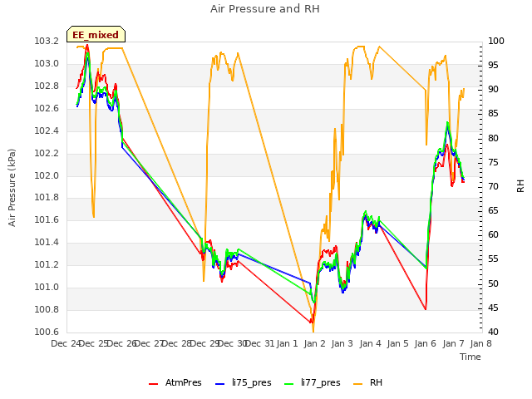Screen dimensions: 532x399
Task: Click the 50 RH tick label
Action: (x=493, y=284)
